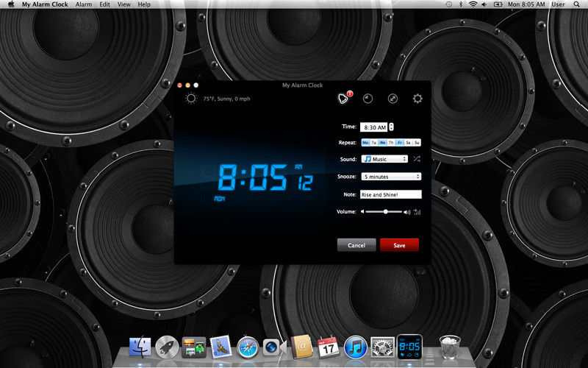Click the low volume speaker icon
This screenshot has height=368, width=588.
pyautogui.click(x=362, y=212)
